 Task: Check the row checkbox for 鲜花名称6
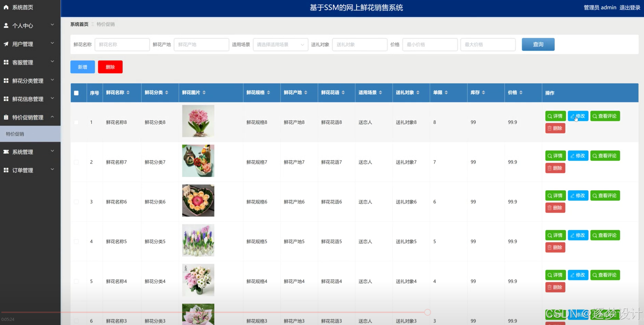[76, 202]
